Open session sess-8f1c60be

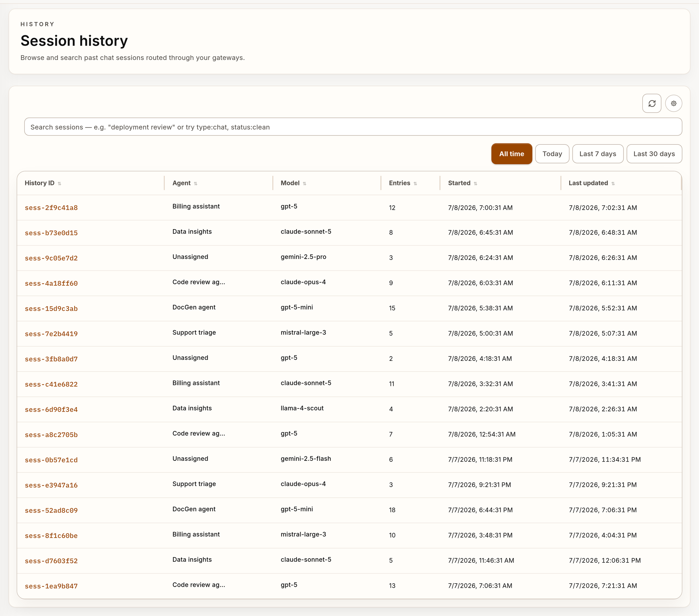[x=51, y=536]
